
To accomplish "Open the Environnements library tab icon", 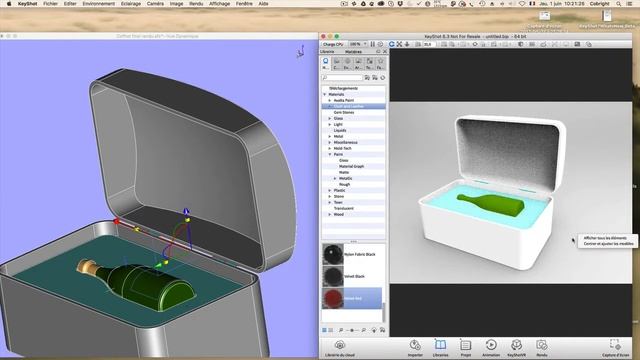I will coord(347,63).
